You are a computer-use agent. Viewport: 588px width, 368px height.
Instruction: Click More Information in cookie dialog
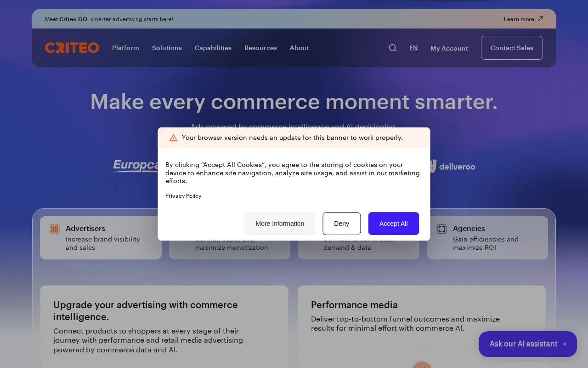click(x=280, y=224)
